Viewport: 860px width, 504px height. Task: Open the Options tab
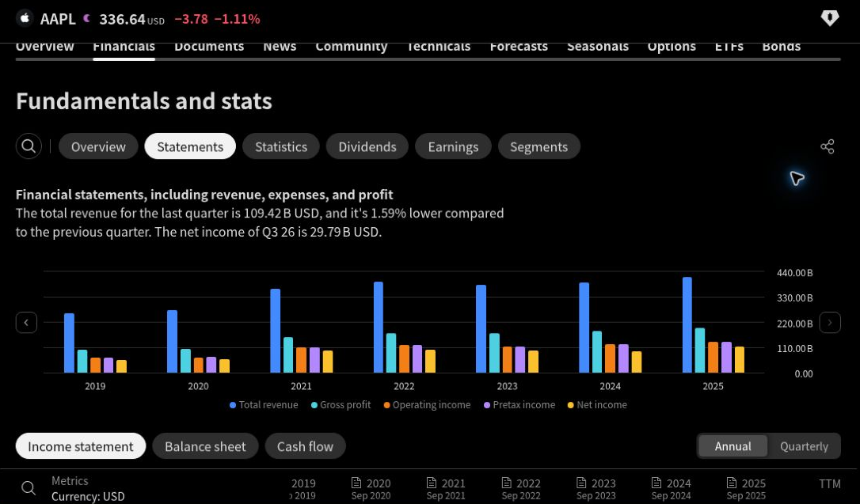672,47
